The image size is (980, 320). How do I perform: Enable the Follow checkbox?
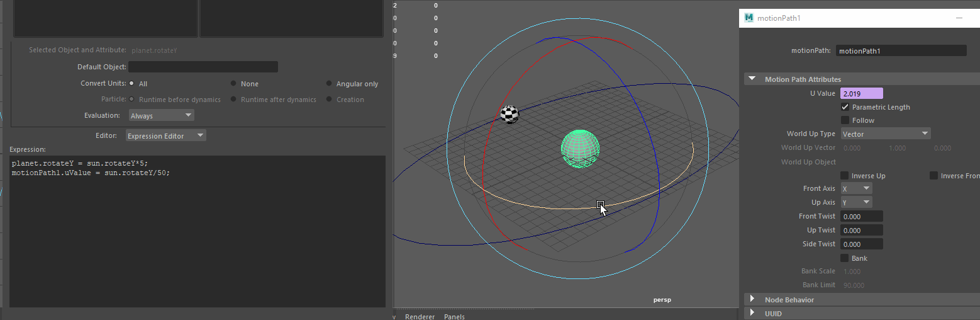(845, 120)
